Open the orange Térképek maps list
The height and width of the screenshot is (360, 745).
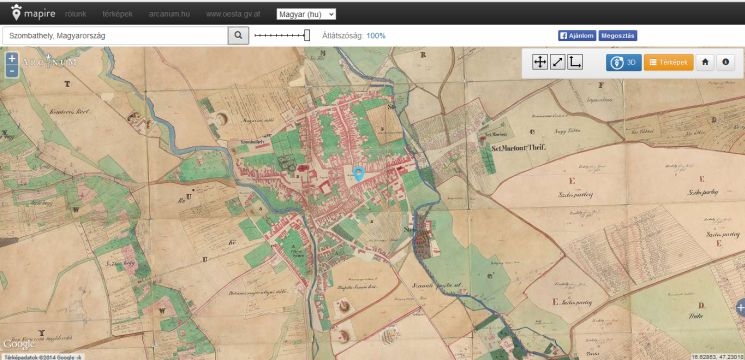coord(669,62)
